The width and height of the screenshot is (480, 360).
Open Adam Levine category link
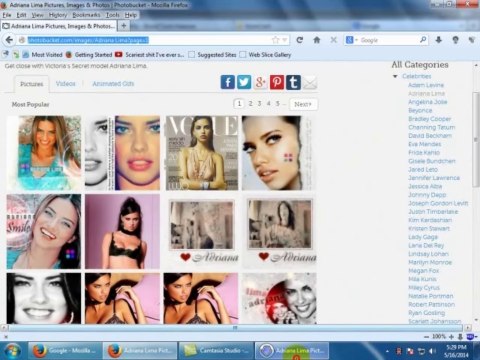(426, 85)
